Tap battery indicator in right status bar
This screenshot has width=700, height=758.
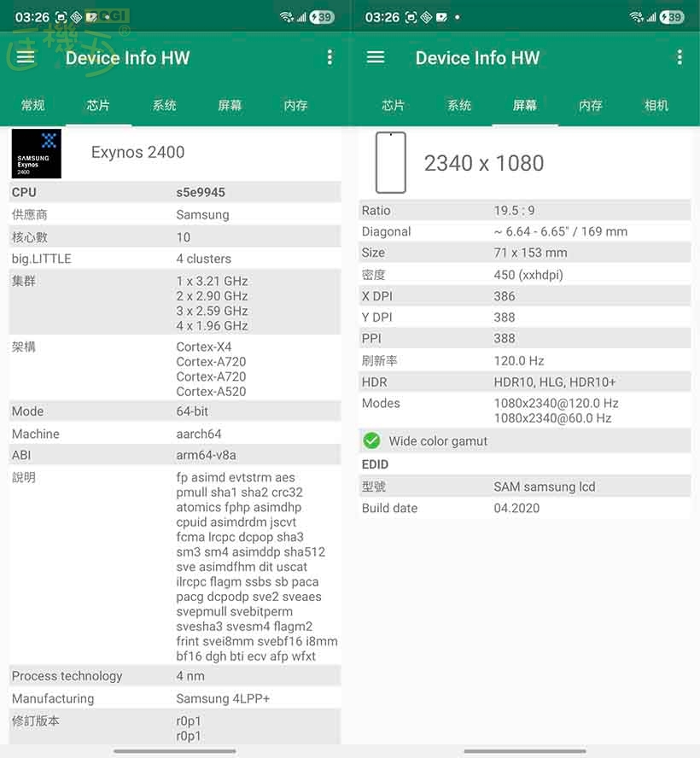click(671, 17)
